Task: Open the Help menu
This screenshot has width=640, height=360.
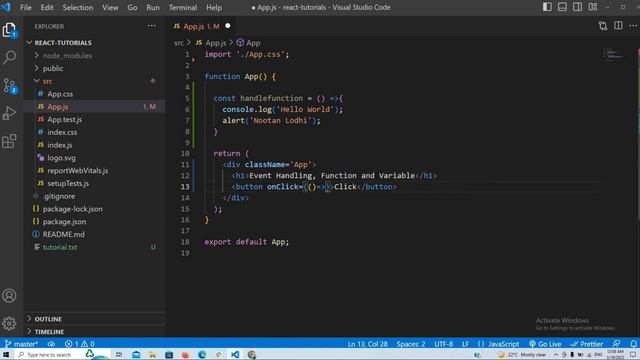Action: pos(214,7)
